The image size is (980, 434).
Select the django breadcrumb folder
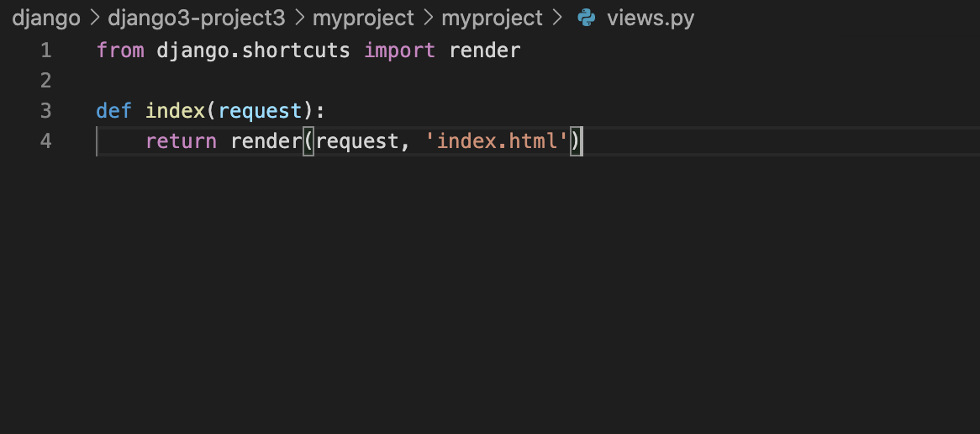pyautogui.click(x=46, y=19)
